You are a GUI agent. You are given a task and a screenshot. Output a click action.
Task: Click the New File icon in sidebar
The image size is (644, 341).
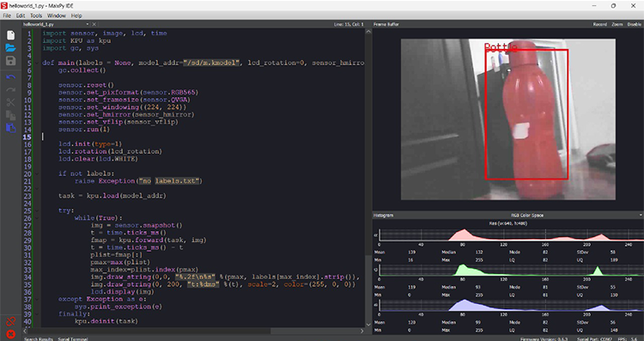(10, 35)
